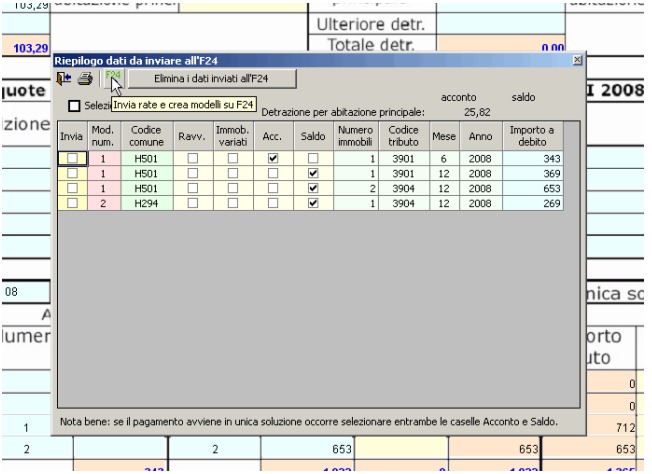
Task: Select the H294 codice comune cell
Action: [146, 203]
